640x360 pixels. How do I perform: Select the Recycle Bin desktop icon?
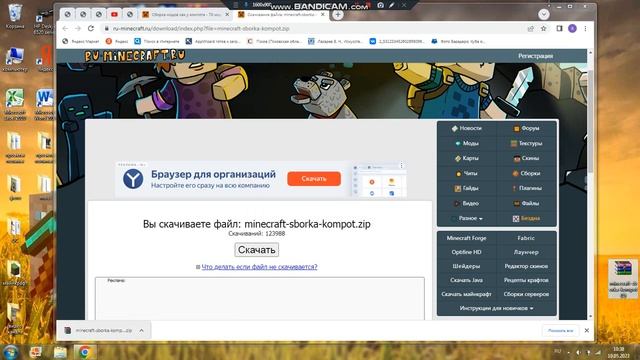coord(15,16)
